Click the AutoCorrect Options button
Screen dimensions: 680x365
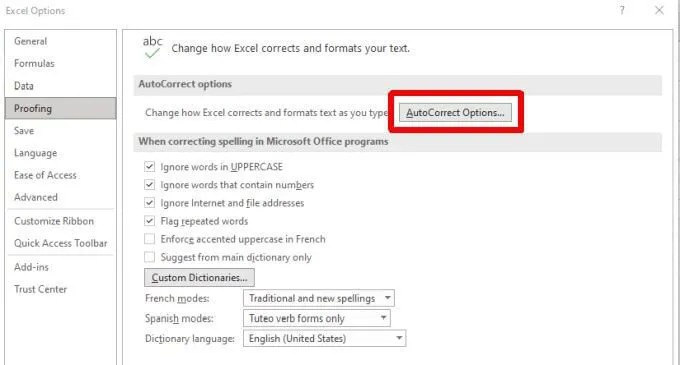(x=455, y=113)
